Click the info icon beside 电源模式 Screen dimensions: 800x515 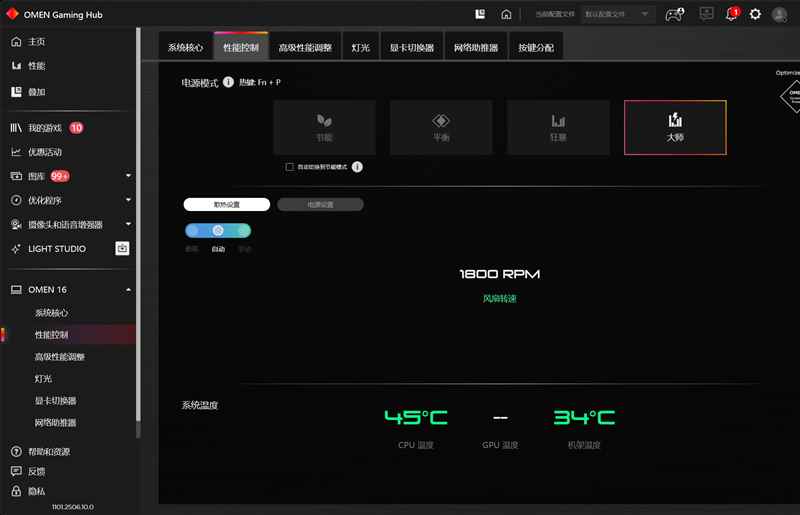(228, 82)
